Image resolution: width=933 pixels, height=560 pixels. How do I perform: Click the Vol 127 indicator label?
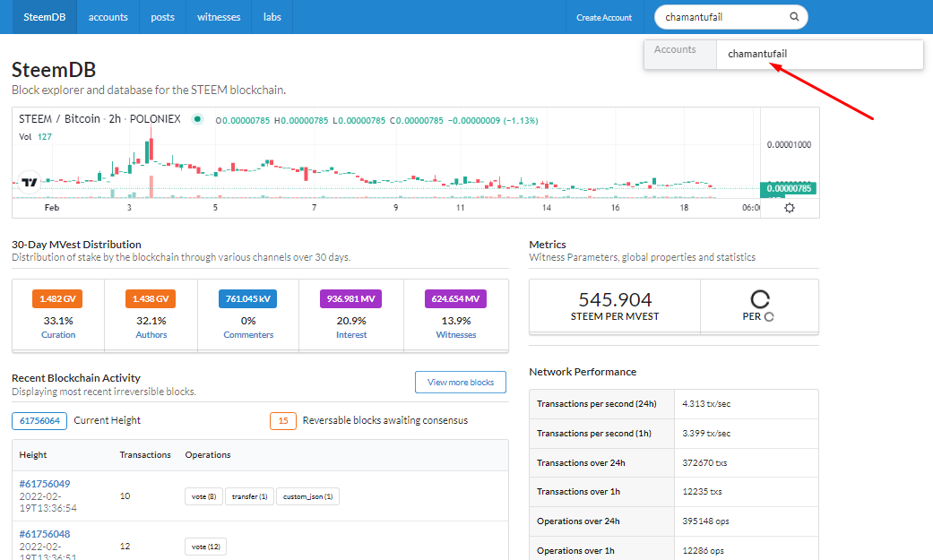point(35,137)
